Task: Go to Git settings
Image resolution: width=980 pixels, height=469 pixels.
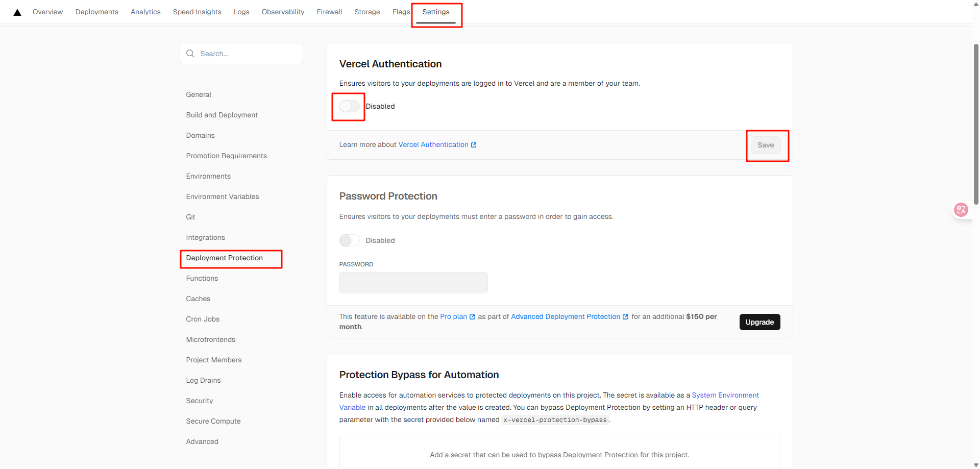Action: click(x=190, y=217)
